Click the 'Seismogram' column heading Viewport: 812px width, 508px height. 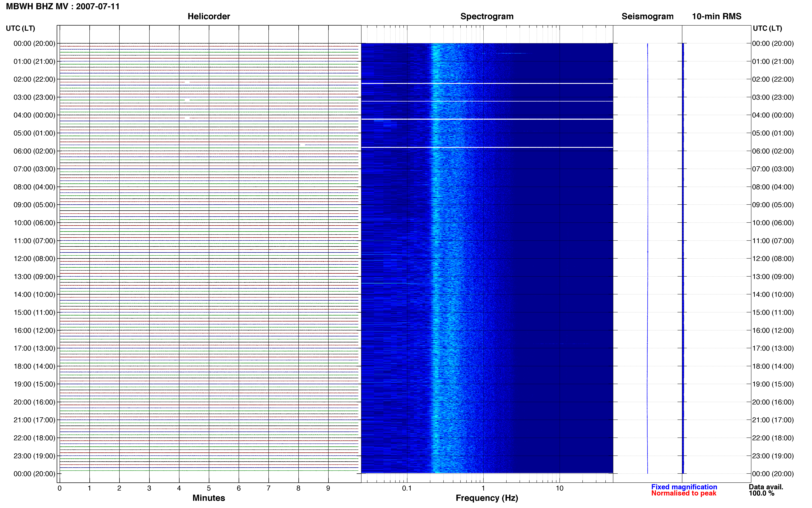648,16
